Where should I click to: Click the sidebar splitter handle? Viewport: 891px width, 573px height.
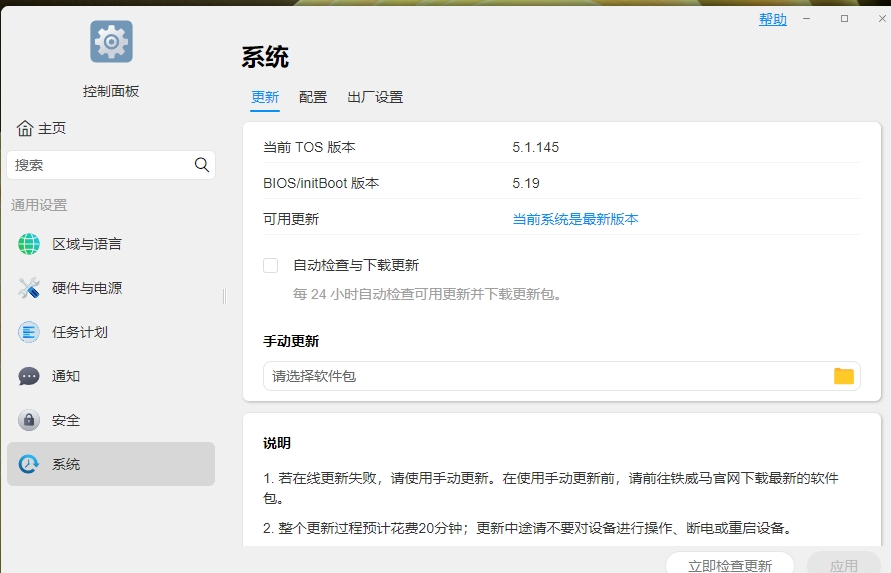(224, 296)
